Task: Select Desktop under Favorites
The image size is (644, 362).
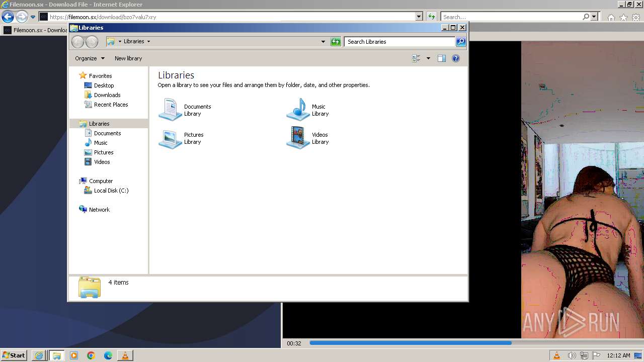Action: [x=104, y=85]
